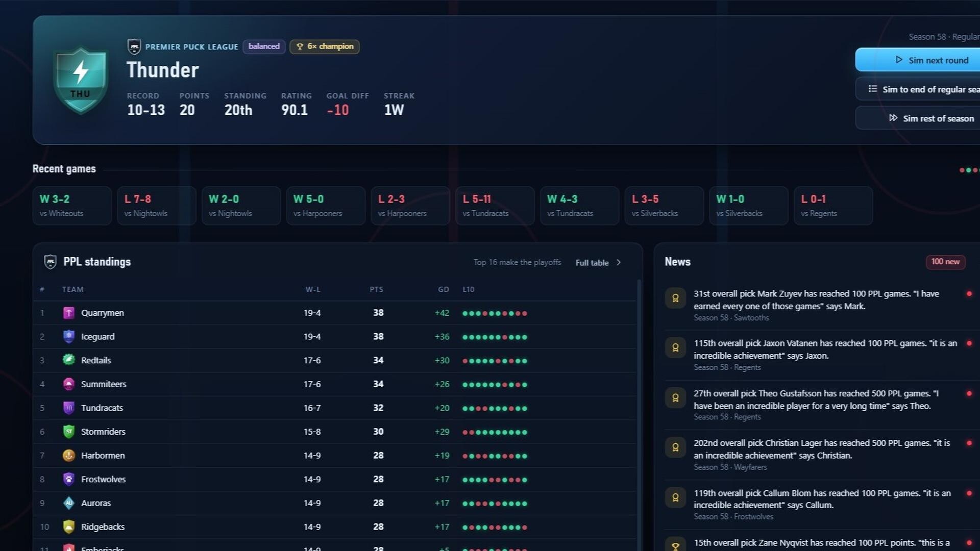Click the medal icon beside Jaxon Vatanen news

(x=675, y=348)
